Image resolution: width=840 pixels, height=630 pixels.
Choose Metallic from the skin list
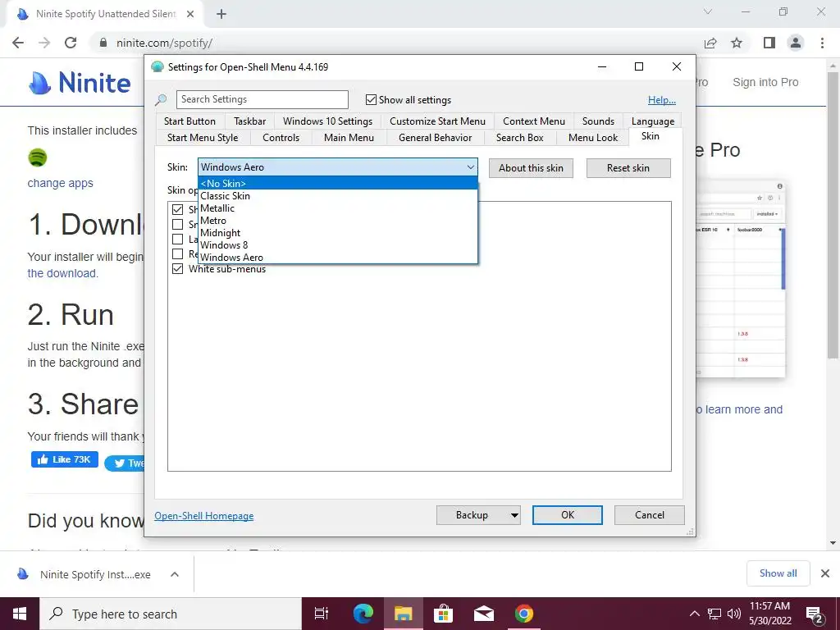tap(337, 208)
